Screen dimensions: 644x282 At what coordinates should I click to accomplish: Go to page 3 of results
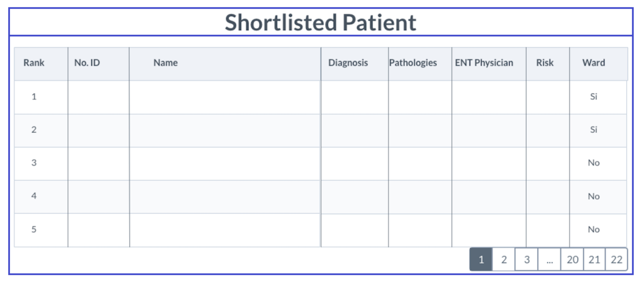tap(526, 259)
